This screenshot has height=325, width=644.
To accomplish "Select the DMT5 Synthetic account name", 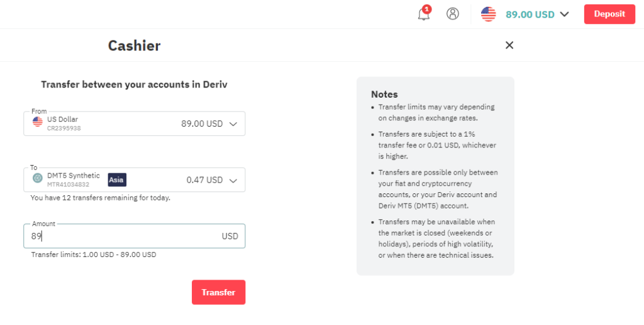I will pyautogui.click(x=74, y=175).
